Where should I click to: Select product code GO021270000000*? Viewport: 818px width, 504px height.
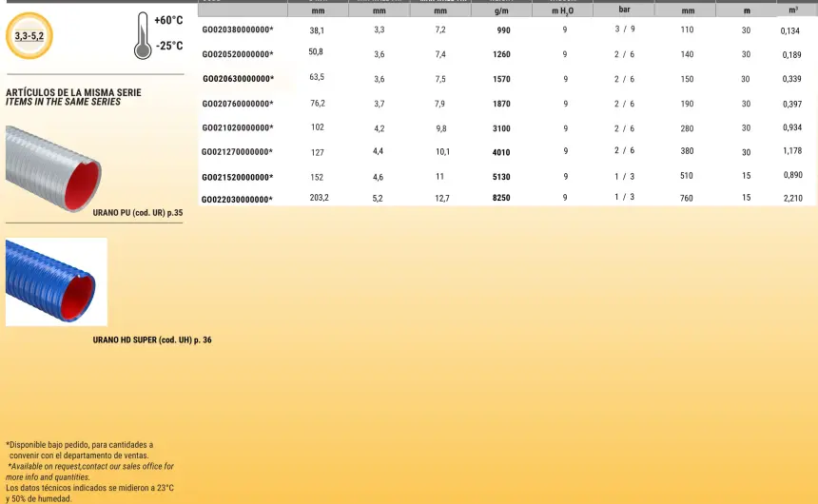point(237,152)
